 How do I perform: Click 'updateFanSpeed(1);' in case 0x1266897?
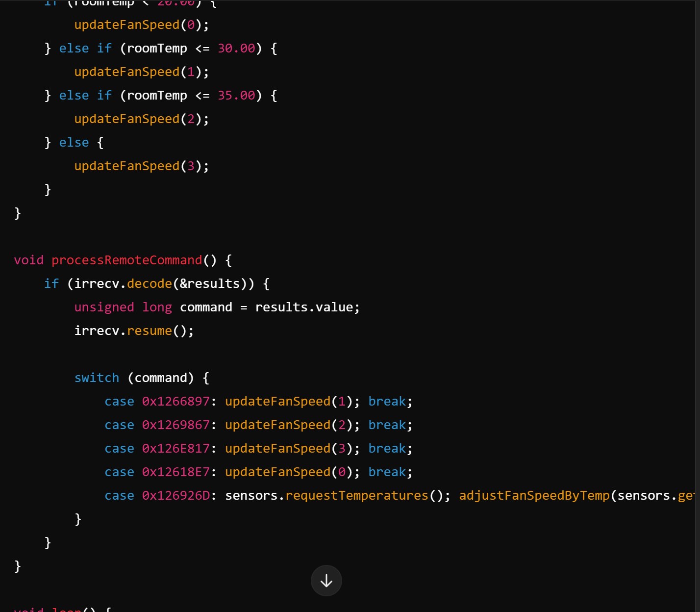(293, 401)
